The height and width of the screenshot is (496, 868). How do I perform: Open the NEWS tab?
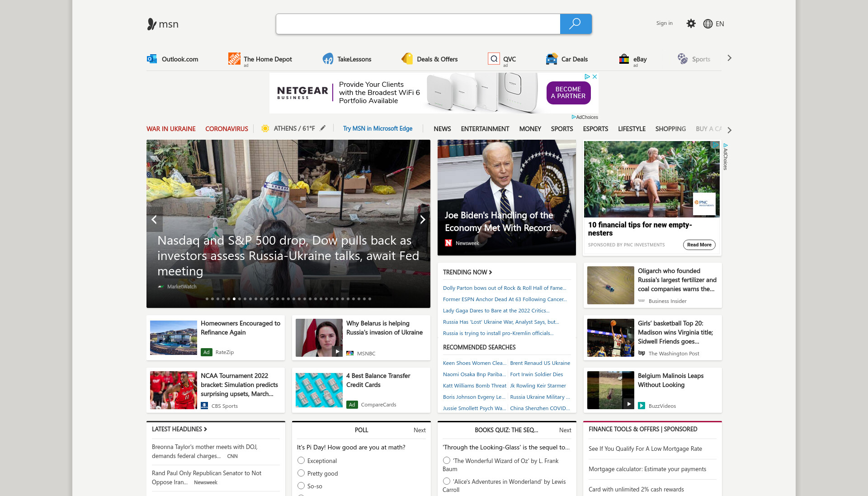click(442, 129)
